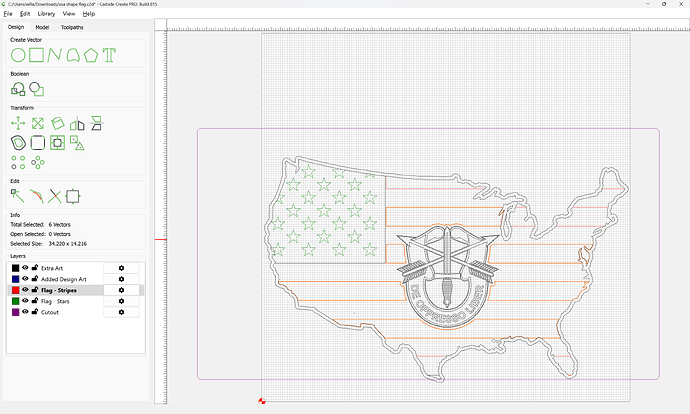This screenshot has height=414, width=690.
Task: Open settings gear for Cutout layer
Action: (121, 312)
